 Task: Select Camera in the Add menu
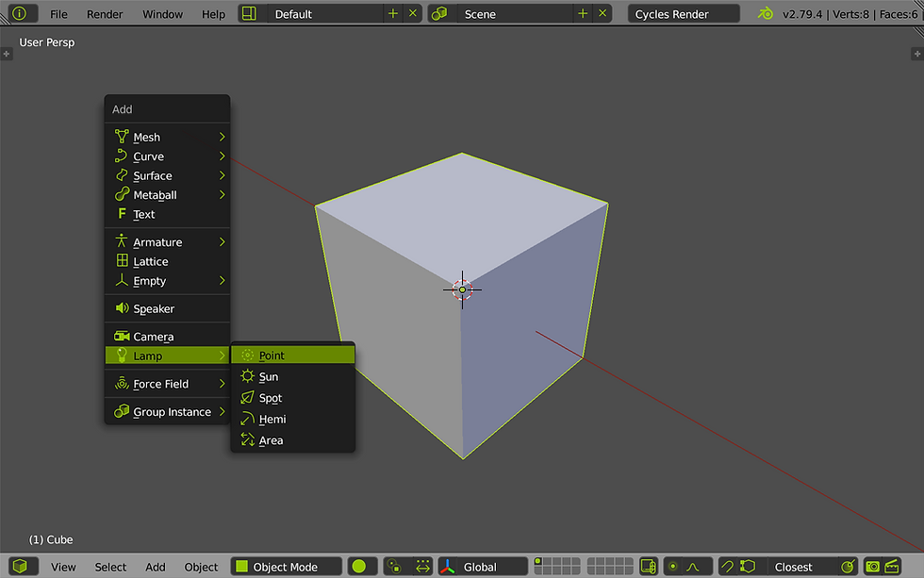[154, 336]
